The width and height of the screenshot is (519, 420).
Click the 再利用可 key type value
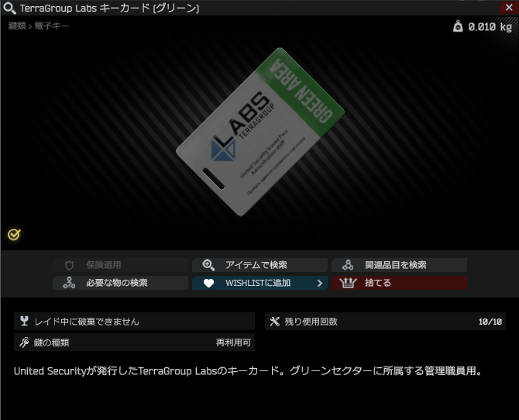pos(233,343)
